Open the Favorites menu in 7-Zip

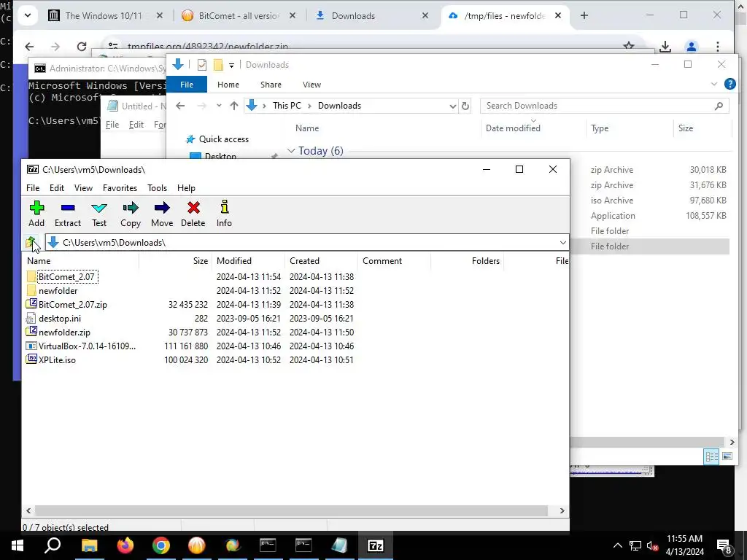[x=120, y=188]
